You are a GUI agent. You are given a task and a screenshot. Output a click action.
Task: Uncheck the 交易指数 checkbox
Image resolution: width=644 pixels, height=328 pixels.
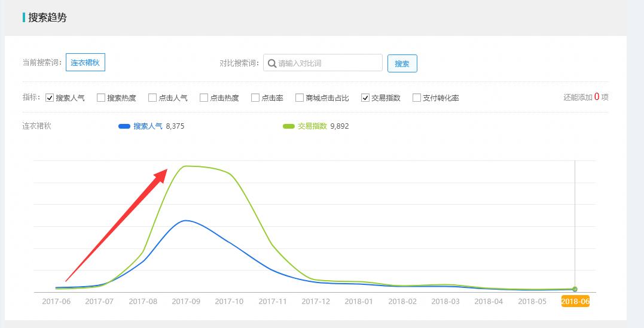coord(365,98)
